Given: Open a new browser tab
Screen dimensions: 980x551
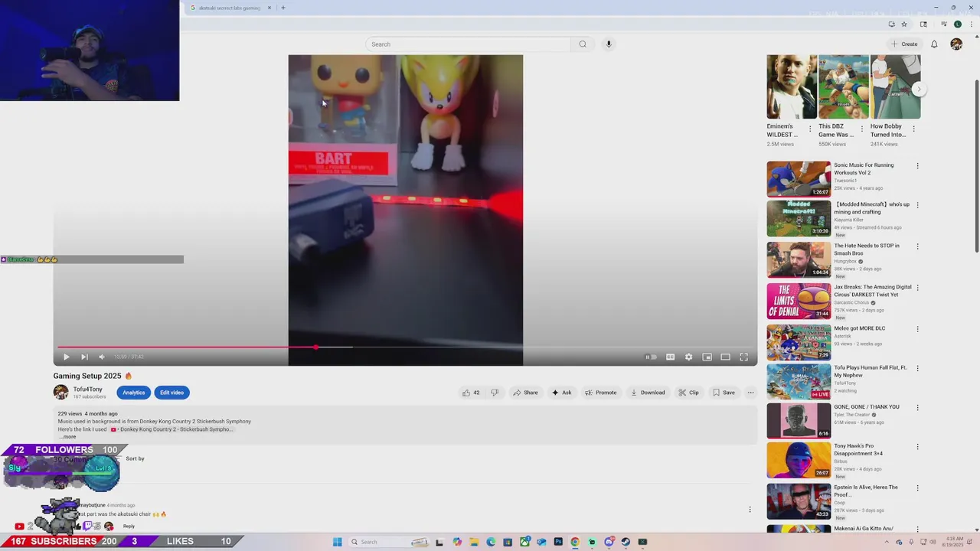Looking at the screenshot, I should pyautogui.click(x=283, y=8).
